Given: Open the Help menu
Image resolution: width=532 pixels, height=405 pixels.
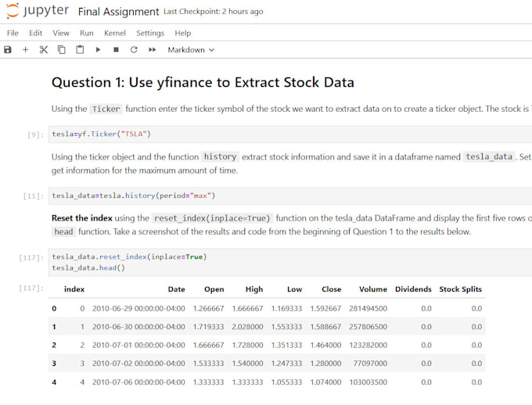Looking at the screenshot, I should click(183, 33).
